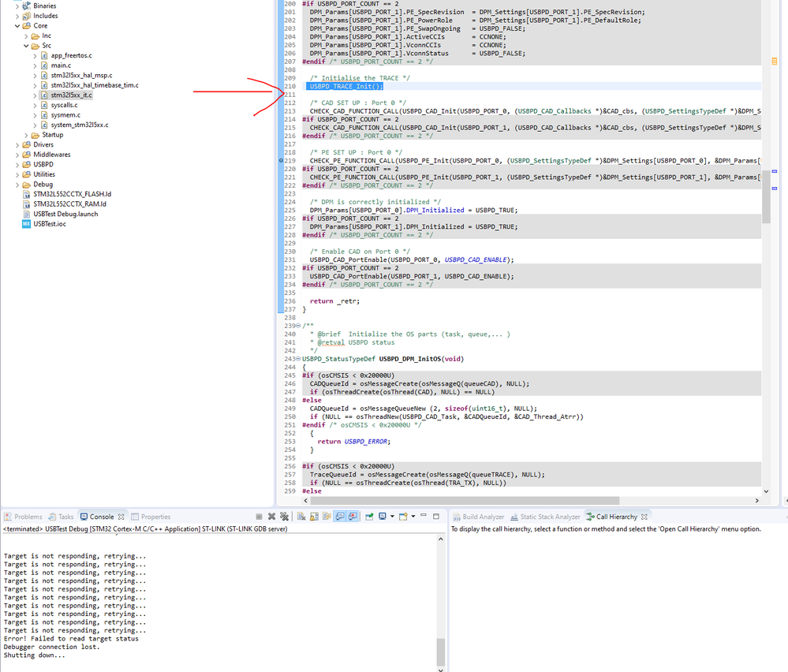Open the Open Console dropdown arrow
Viewport: 788px width, 672px height.
(413, 516)
